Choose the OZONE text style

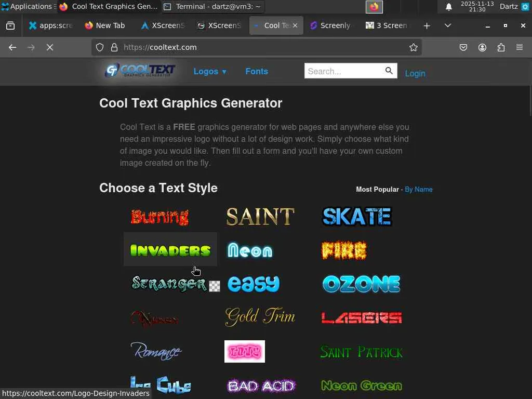(x=362, y=284)
